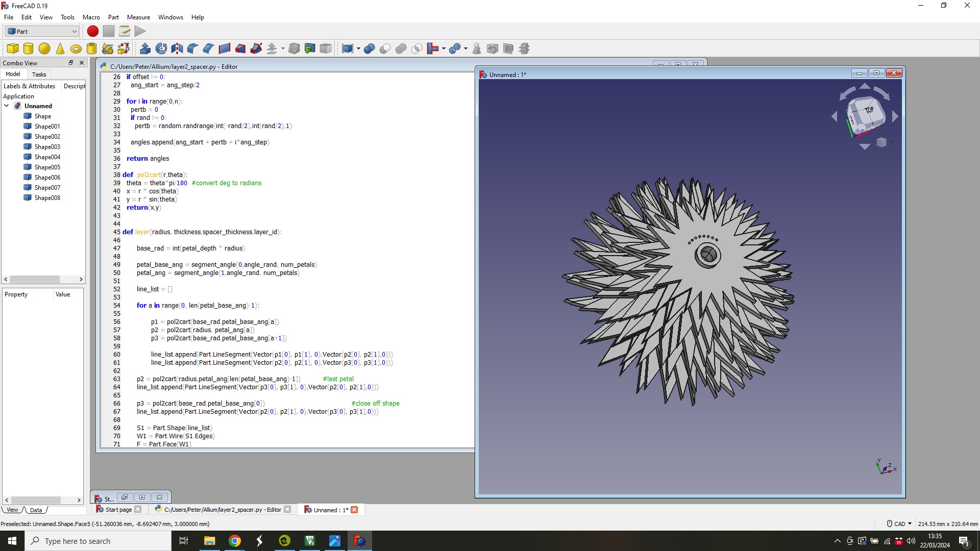Screen dimensions: 980x551
Task: Click the TOP face of navigation cube
Action: tap(868, 110)
